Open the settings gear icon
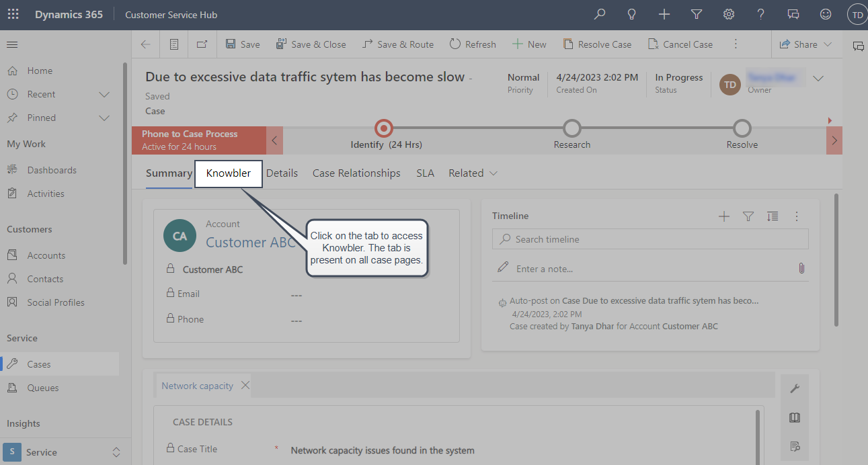The height and width of the screenshot is (465, 868). [x=729, y=14]
